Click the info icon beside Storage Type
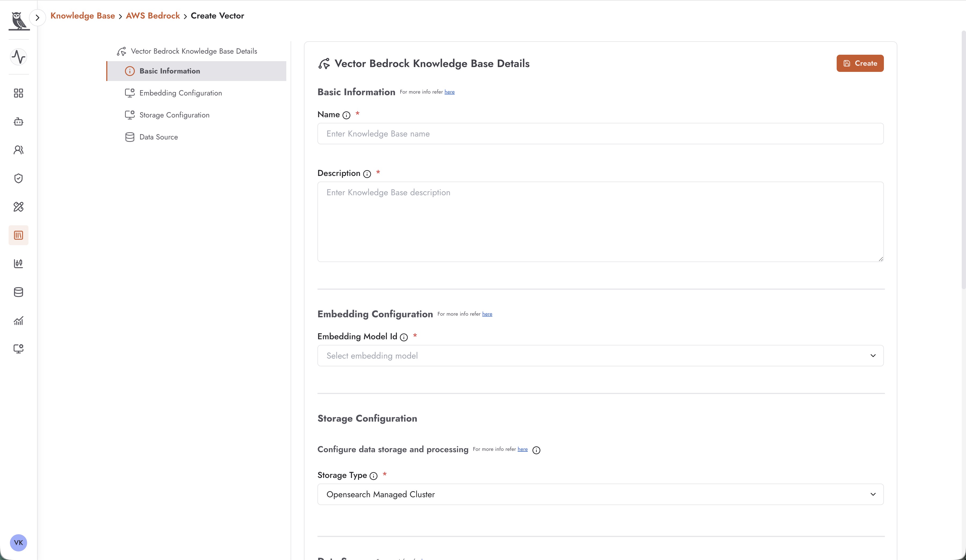The image size is (966, 560). click(x=373, y=476)
